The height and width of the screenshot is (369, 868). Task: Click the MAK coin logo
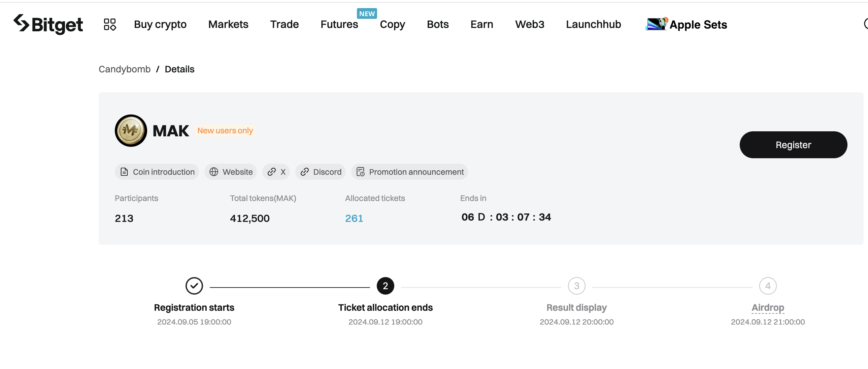pyautogui.click(x=131, y=131)
